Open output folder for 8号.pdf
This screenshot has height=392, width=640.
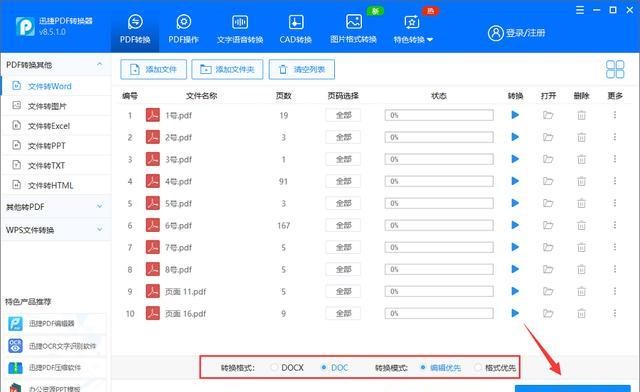tap(548, 270)
